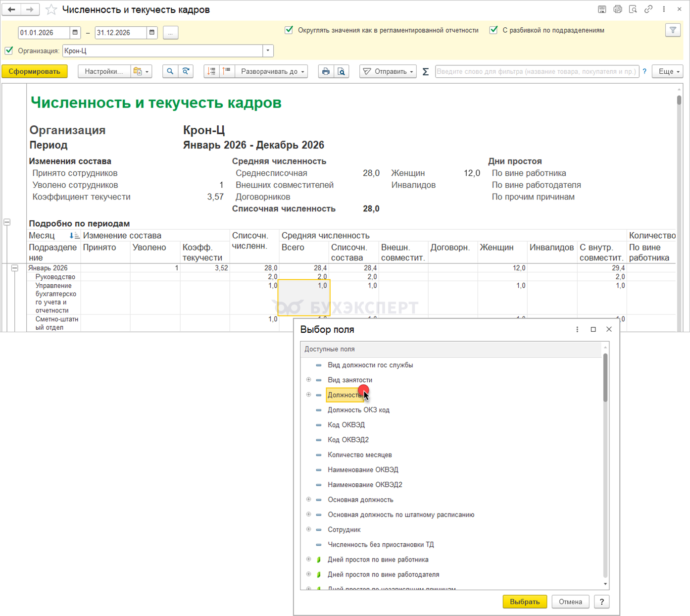Screen dimensions: 690x616
Task: Click the magnifier search icon in toolbar
Action: click(170, 71)
